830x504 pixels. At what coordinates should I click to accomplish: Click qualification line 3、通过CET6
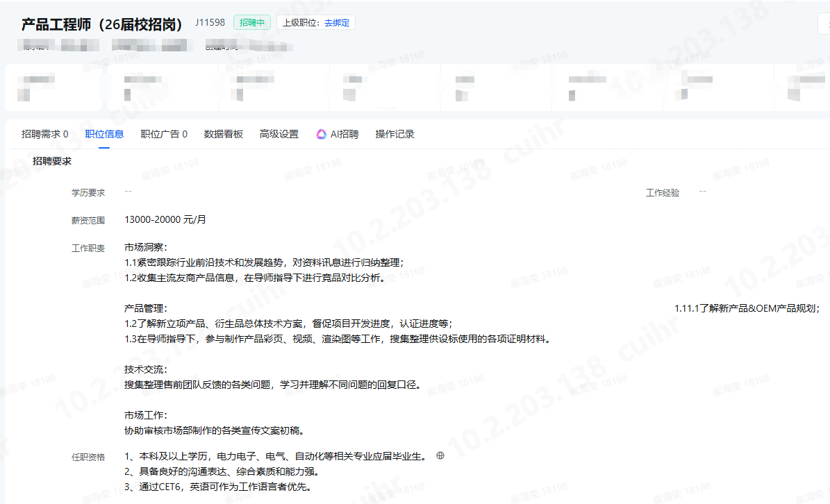[217, 487]
